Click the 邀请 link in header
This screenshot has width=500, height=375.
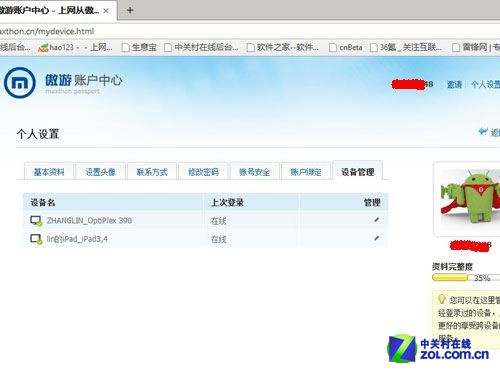click(454, 84)
